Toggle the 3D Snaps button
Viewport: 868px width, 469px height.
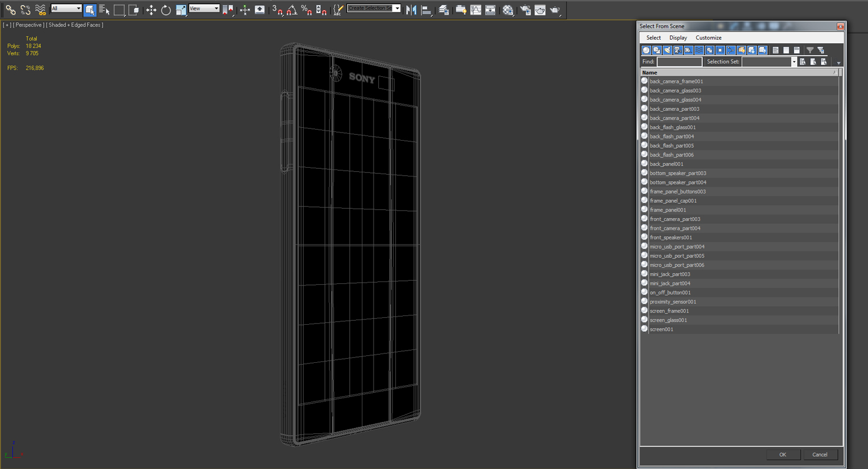pyautogui.click(x=277, y=9)
